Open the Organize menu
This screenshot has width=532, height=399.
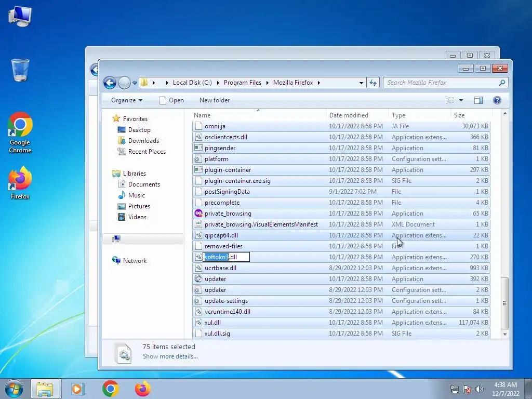pos(127,100)
